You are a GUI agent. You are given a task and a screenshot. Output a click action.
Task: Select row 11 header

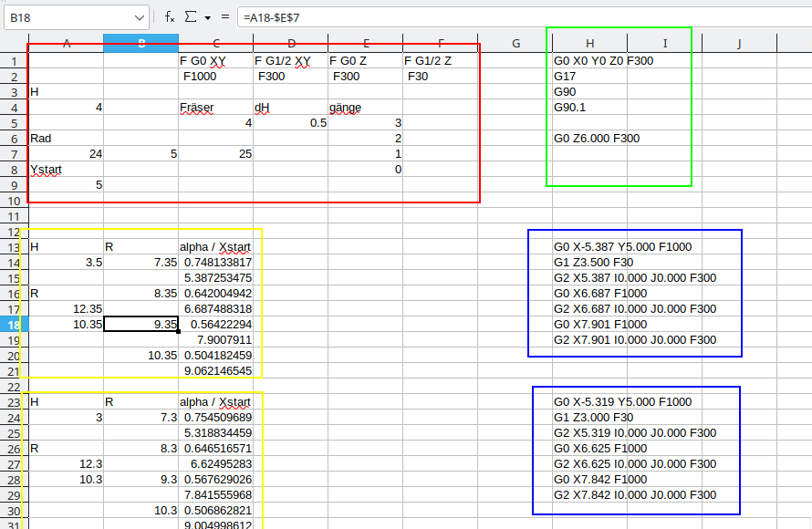point(14,216)
